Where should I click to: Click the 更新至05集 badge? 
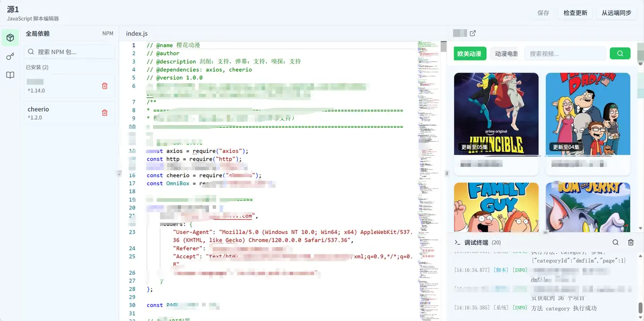coord(475,147)
